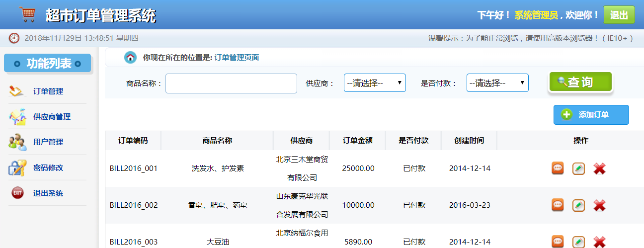644x248 pixels.
Task: View details of order BILL2016_002
Action: click(x=558, y=205)
